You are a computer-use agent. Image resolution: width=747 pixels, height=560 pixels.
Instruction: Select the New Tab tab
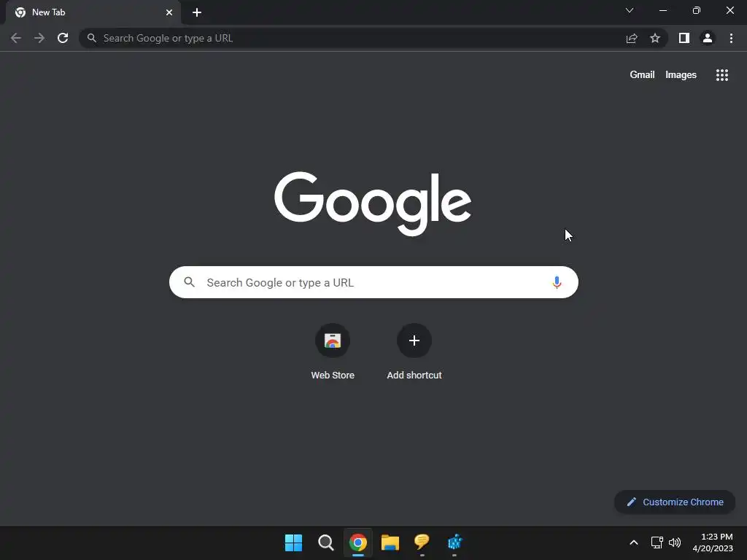point(93,12)
